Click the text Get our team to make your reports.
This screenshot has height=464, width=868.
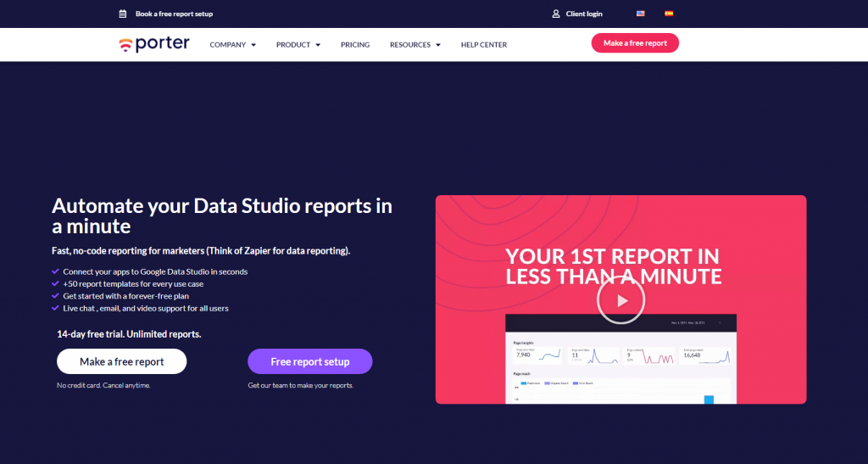point(301,385)
